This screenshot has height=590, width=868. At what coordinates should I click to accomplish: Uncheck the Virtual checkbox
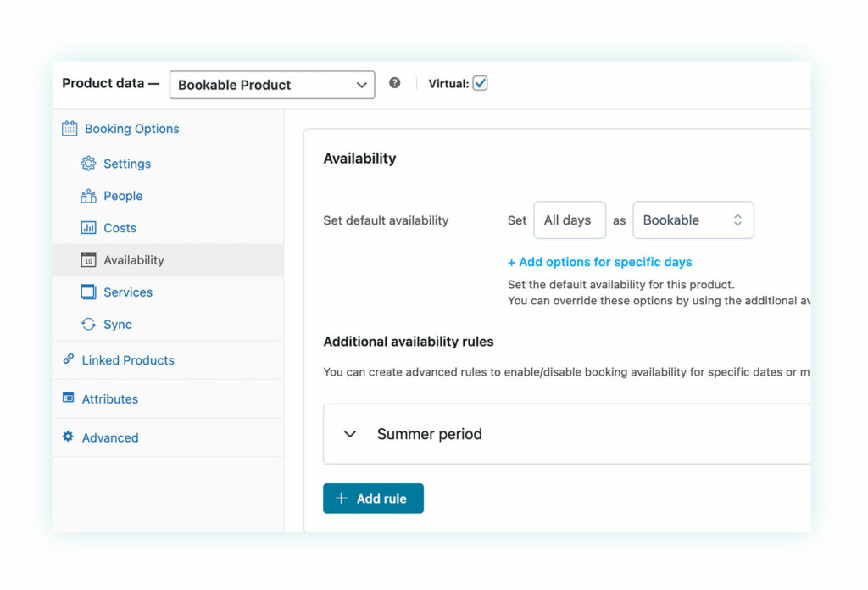pyautogui.click(x=480, y=83)
